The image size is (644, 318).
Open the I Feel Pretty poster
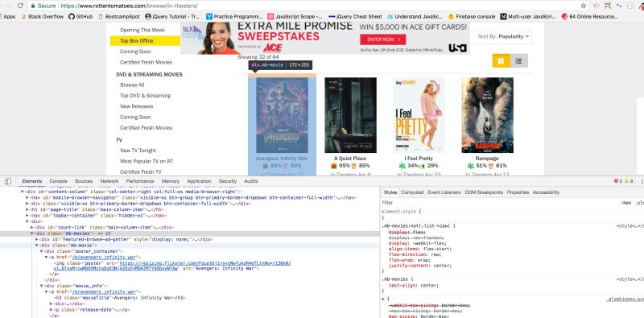(419, 115)
